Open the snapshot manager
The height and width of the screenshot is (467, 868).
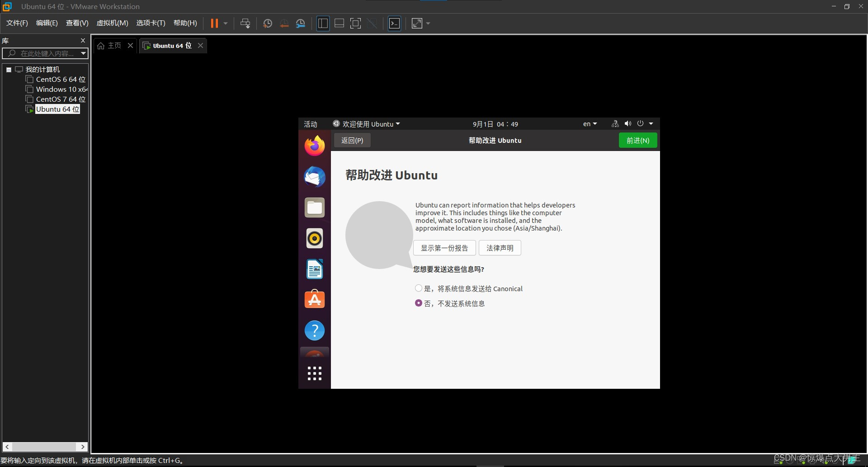301,23
